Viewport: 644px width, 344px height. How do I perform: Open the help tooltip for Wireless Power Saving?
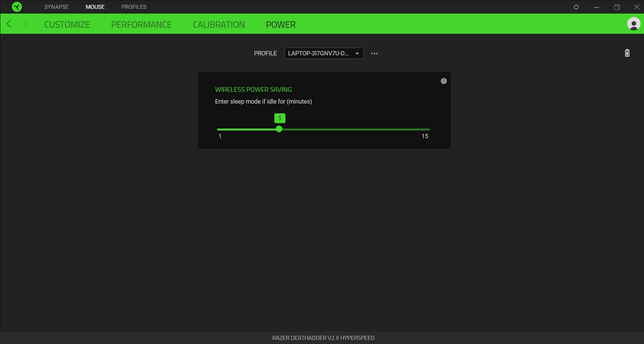[x=443, y=81]
